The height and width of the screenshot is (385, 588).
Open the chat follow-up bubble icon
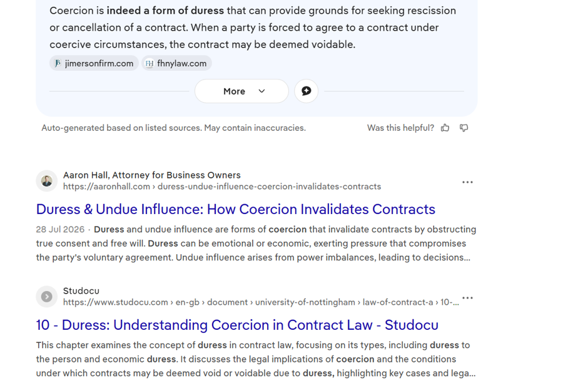[x=307, y=91]
